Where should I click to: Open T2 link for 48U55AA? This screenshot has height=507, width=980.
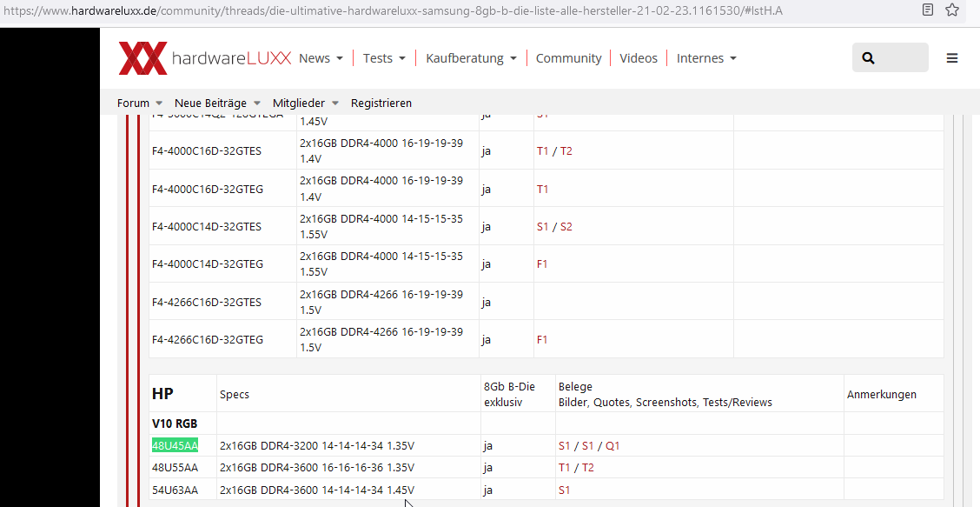(587, 468)
